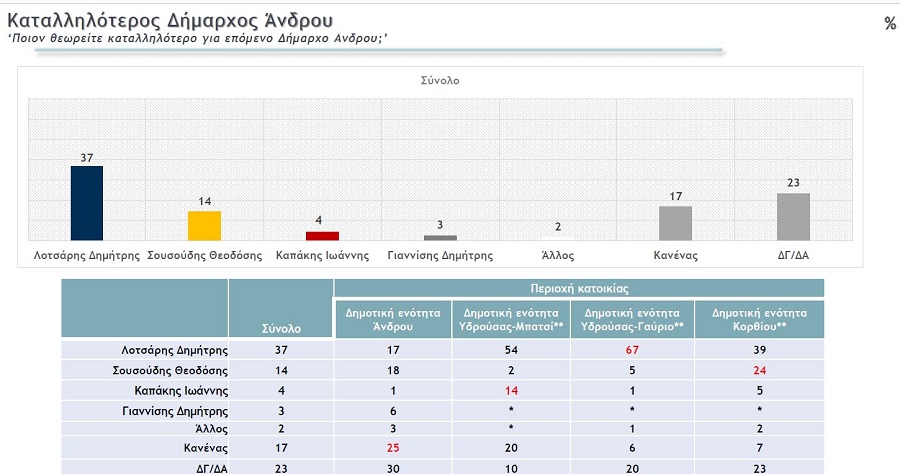Click the percent symbol at top right

(x=889, y=24)
